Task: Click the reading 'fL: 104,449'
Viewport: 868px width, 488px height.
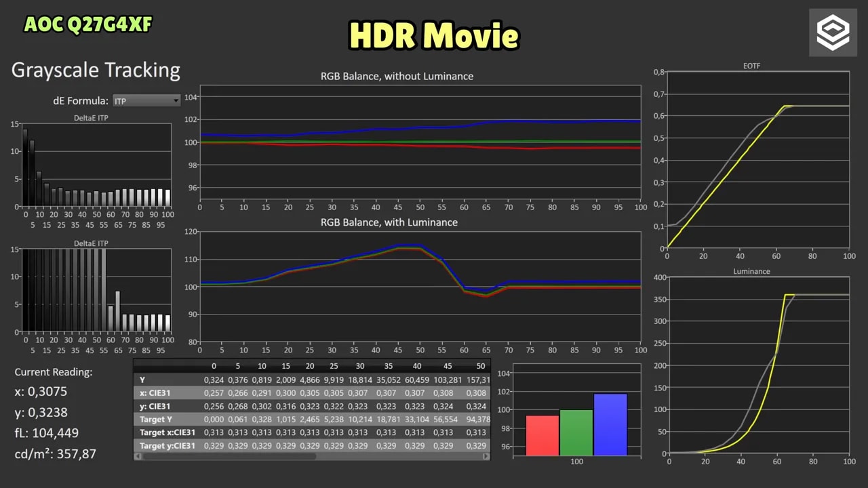Action: (x=46, y=433)
